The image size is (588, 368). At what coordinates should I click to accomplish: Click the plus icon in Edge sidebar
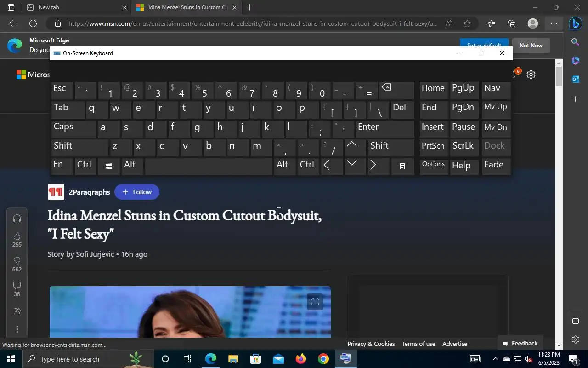point(575,99)
